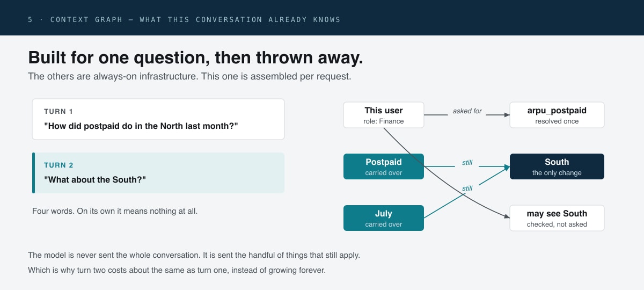This screenshot has height=290, width=644.
Task: Select the arpu_postpaid node
Action: click(557, 115)
